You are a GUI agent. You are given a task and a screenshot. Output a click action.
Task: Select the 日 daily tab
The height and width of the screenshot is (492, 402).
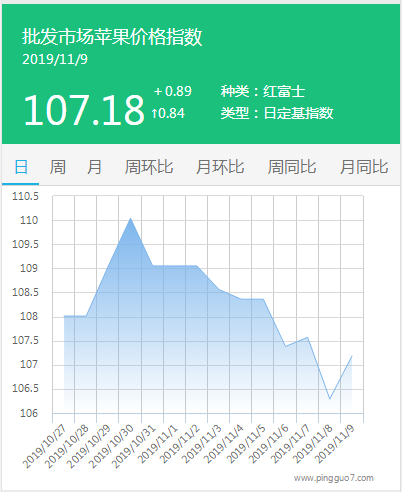click(21, 167)
